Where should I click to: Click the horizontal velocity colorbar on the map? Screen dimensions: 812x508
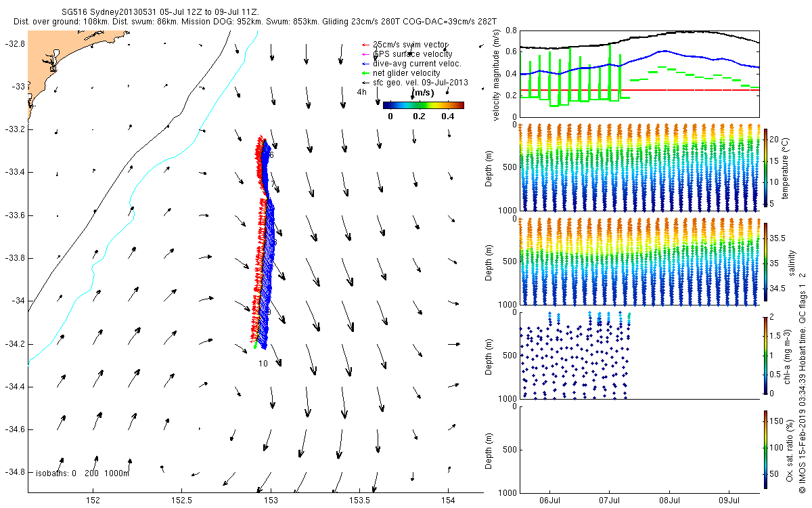pyautogui.click(x=424, y=105)
